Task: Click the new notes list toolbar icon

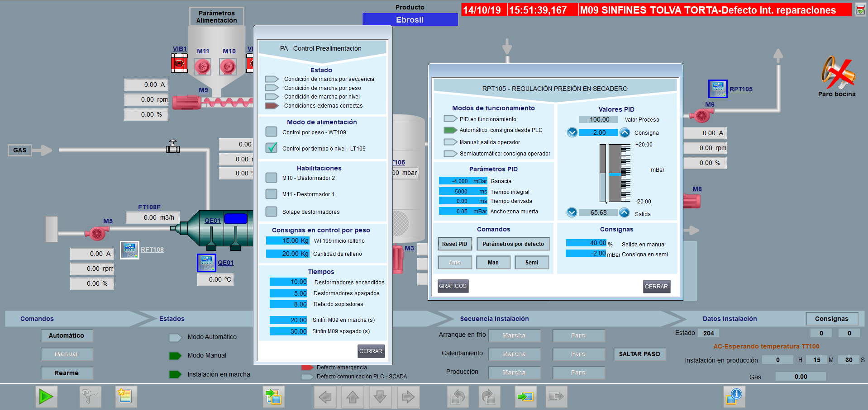Action: pos(126,397)
